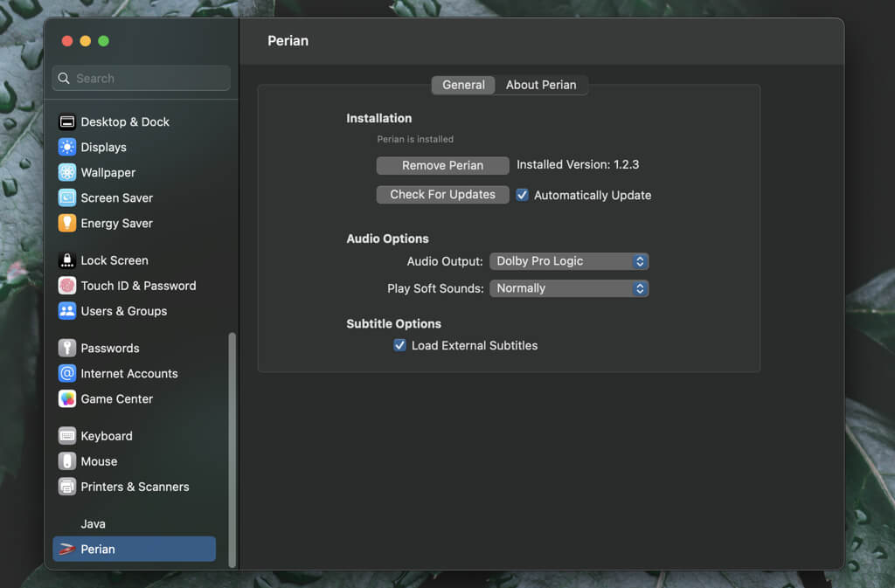Click the Perian is installed text
The width and height of the screenshot is (895, 588).
[x=415, y=139]
